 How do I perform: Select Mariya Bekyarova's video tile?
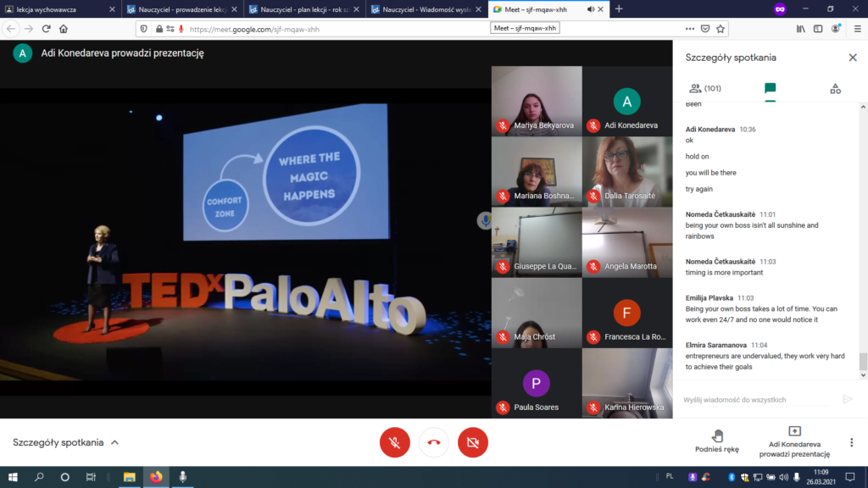[537, 101]
